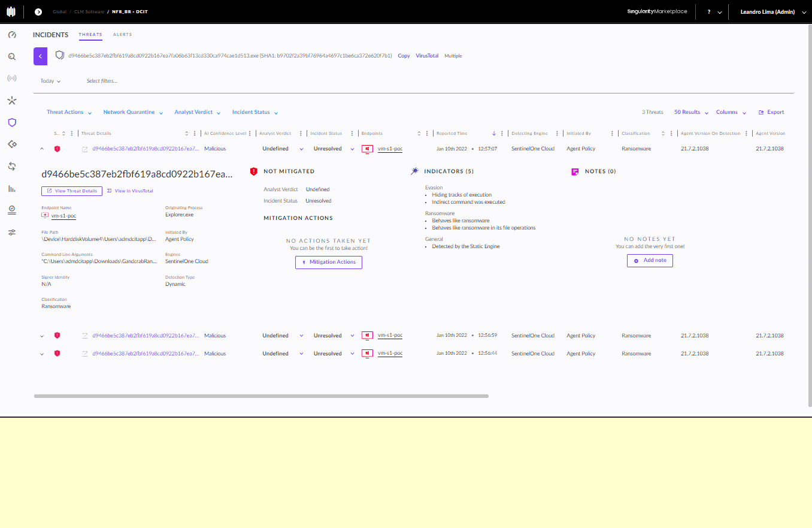Open the diamond-shaped sidebar icon
812x528 pixels.
pos(12,144)
